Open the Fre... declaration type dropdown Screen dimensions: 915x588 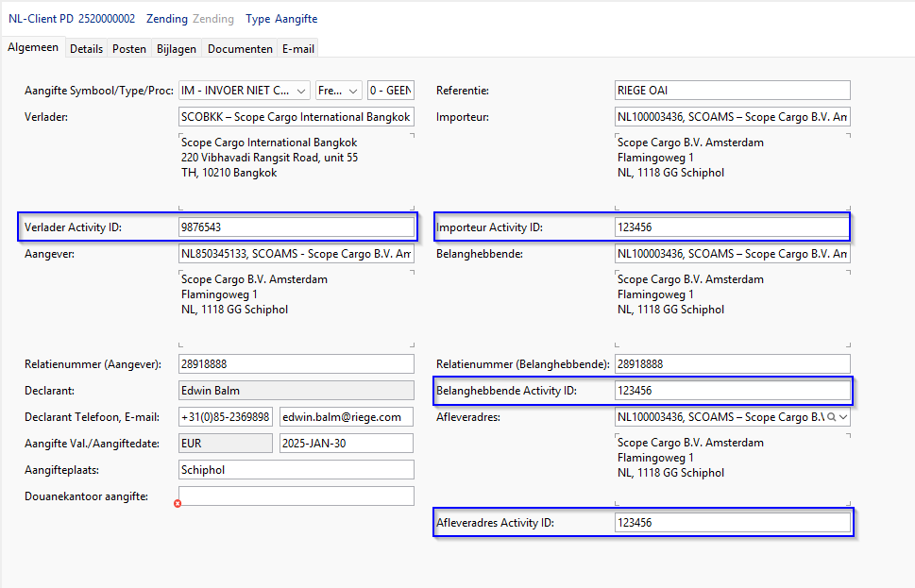click(x=353, y=91)
